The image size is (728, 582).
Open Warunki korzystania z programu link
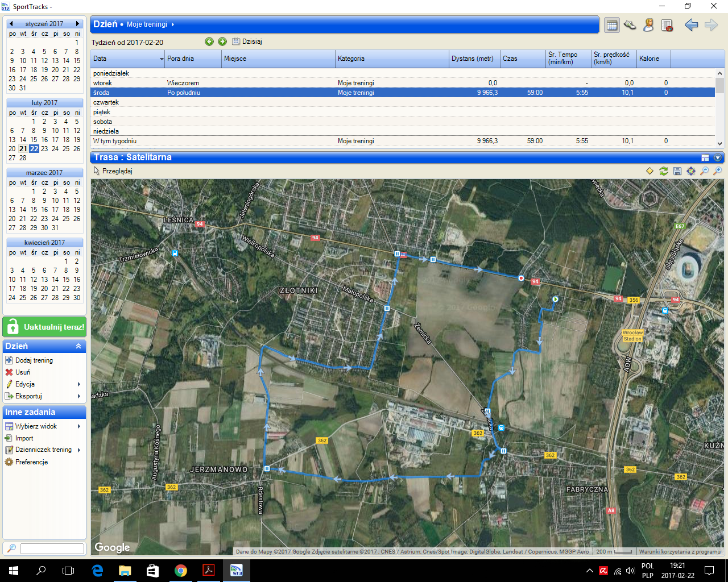click(680, 551)
